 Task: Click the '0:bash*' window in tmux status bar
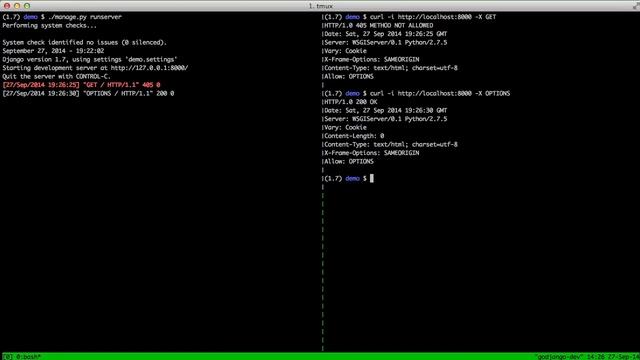click(29, 357)
